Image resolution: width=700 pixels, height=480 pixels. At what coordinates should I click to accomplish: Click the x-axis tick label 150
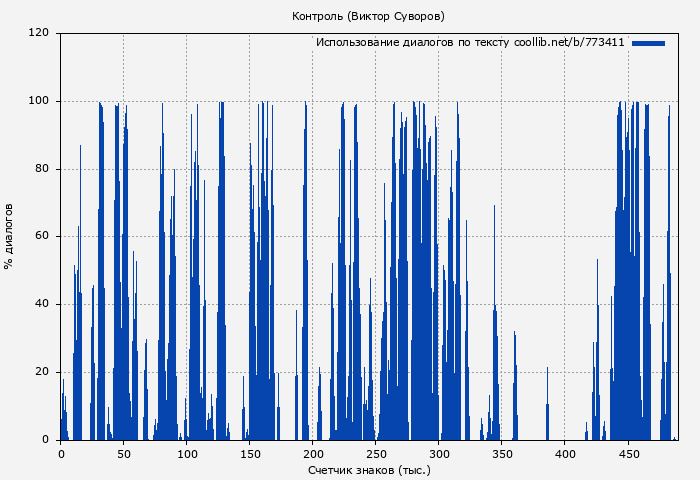pos(250,454)
